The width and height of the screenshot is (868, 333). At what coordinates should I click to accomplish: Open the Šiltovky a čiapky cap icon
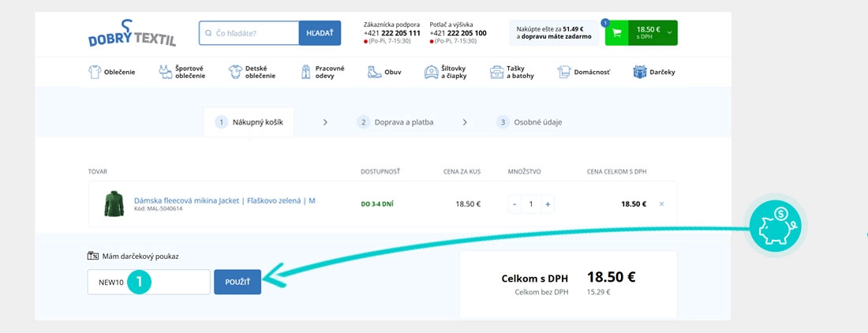(431, 72)
